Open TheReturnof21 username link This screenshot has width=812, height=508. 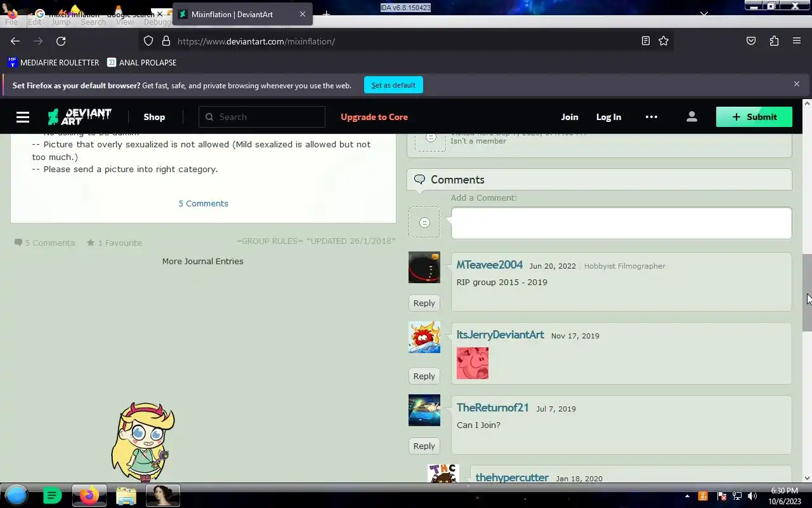(x=493, y=408)
